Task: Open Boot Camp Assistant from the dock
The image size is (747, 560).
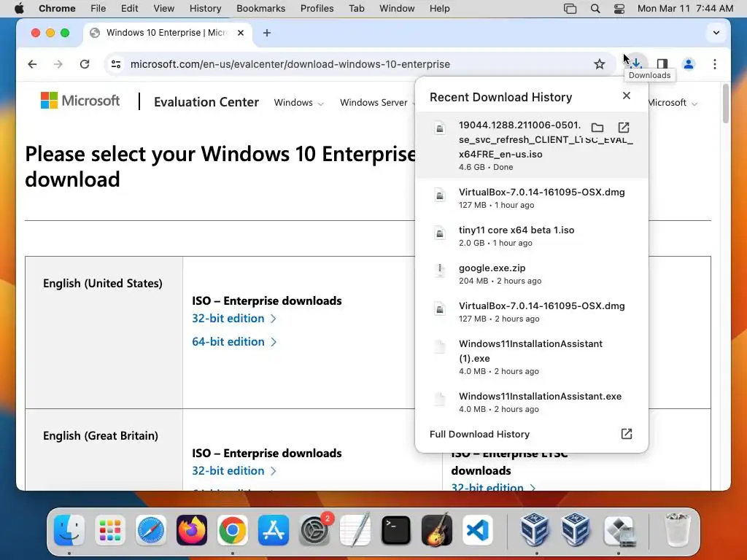Action: (x=619, y=530)
